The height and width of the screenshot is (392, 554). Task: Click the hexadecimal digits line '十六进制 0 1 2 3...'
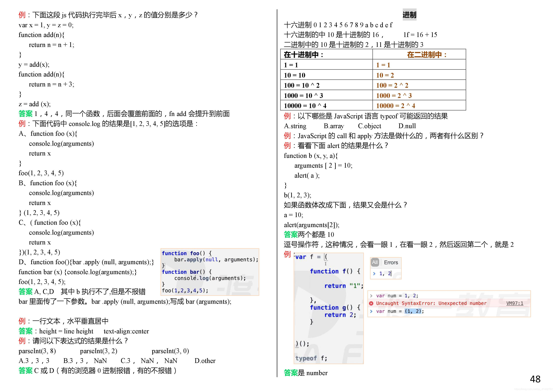tap(338, 25)
